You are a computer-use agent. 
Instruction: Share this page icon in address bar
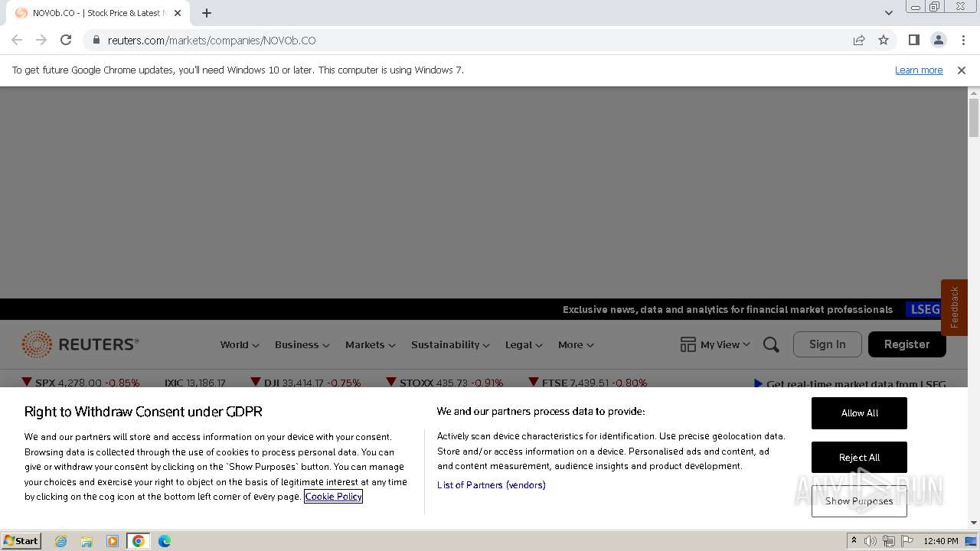[859, 40]
